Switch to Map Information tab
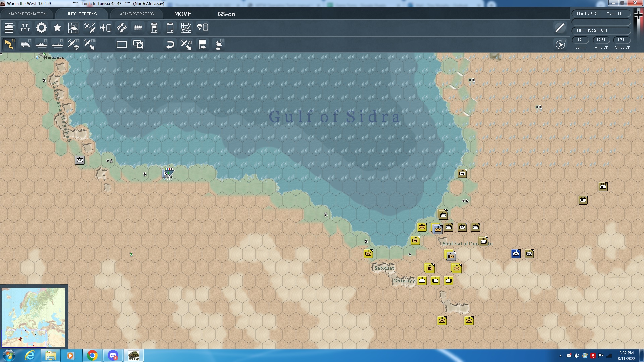644x362 pixels. [x=27, y=14]
